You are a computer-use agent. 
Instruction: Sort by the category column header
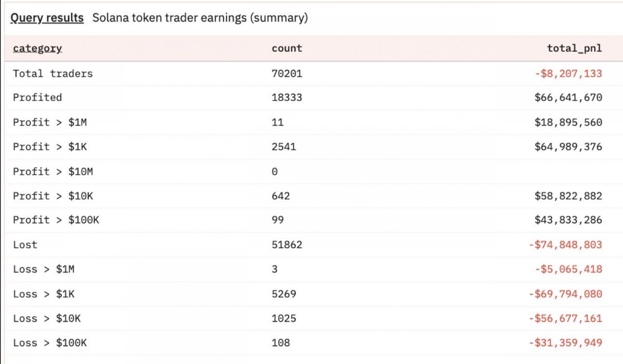37,48
